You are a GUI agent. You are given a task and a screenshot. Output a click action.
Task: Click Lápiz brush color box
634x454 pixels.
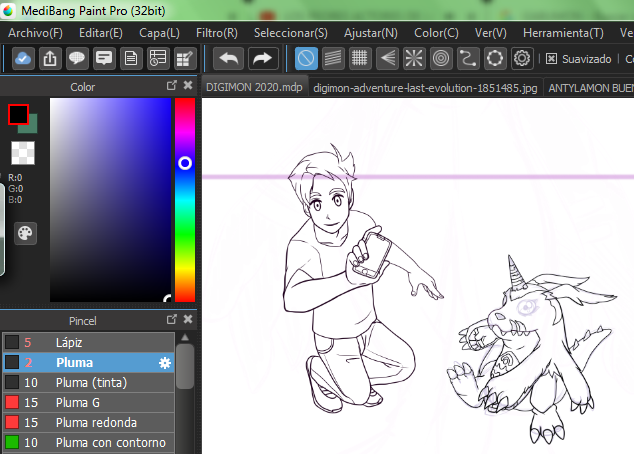point(12,342)
